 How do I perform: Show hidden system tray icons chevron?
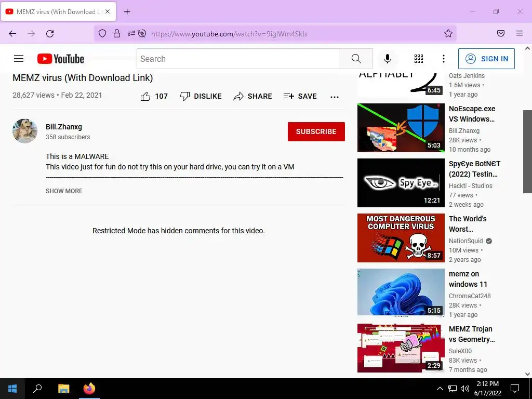440,389
